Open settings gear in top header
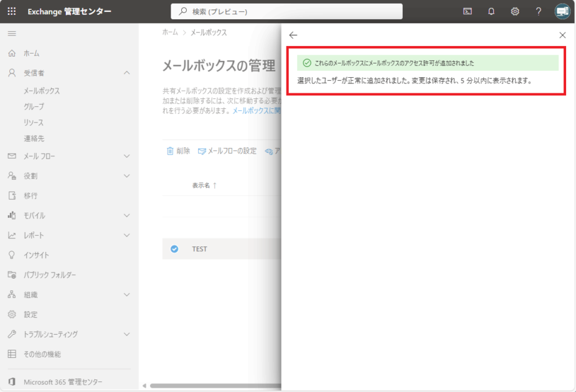 tap(515, 11)
